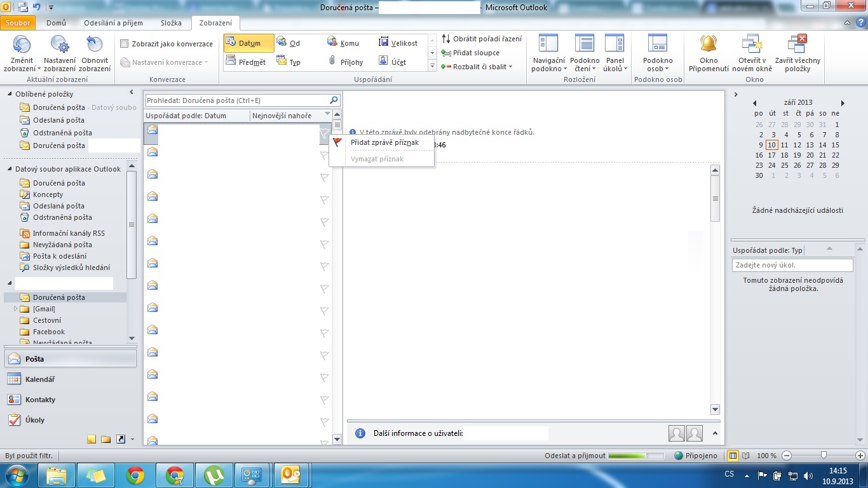
Task: Open the Podokno čtení dropdown
Action: [x=585, y=53]
